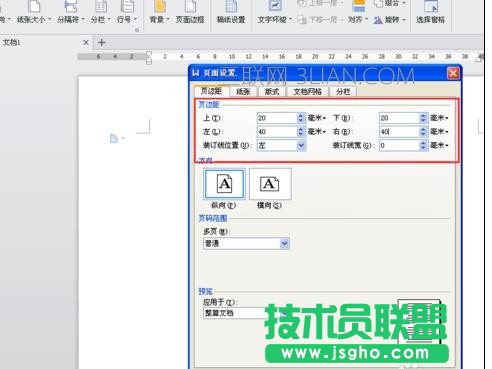
Task: Click the 左 left margin input field
Action: pos(277,132)
